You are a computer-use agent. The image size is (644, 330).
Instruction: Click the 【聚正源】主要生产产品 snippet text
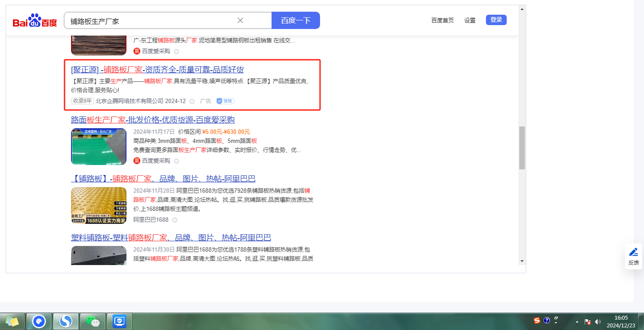189,86
